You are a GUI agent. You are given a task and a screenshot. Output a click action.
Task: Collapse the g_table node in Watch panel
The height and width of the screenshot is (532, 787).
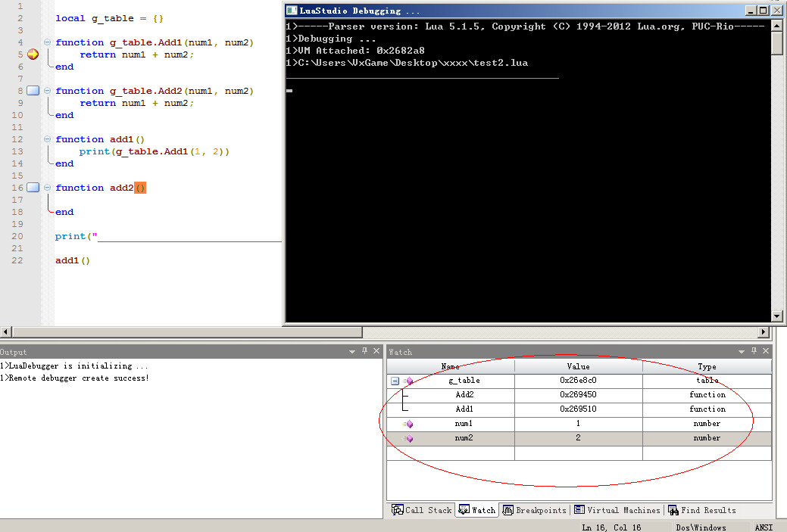(x=395, y=381)
